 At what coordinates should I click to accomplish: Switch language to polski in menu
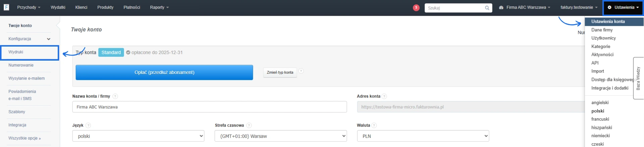click(x=598, y=111)
